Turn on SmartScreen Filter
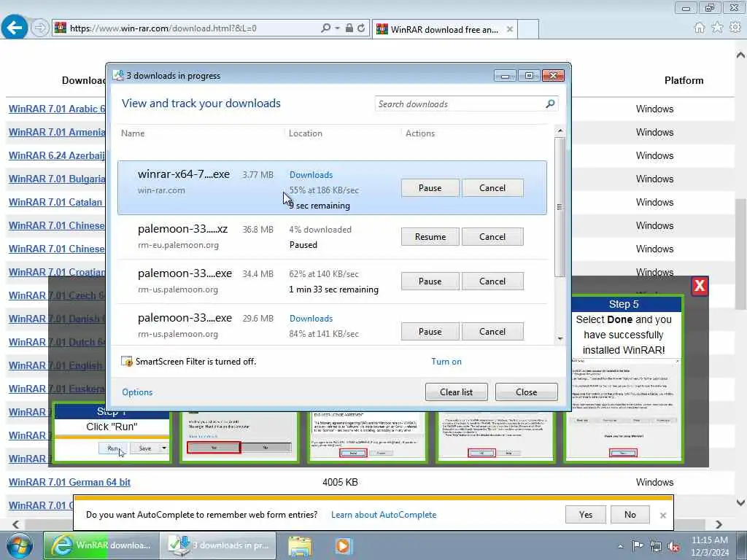This screenshot has width=747, height=560. point(446,362)
